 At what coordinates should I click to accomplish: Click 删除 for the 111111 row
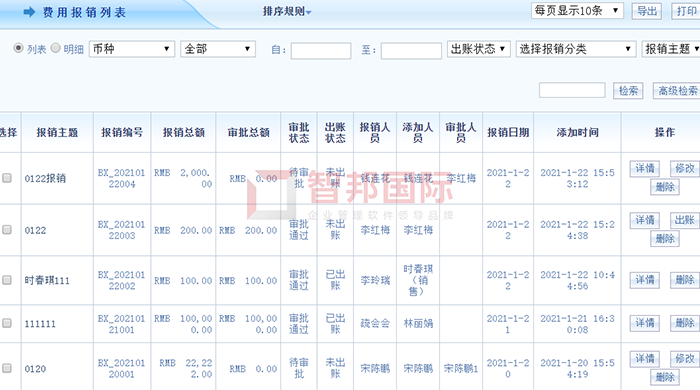(x=685, y=323)
